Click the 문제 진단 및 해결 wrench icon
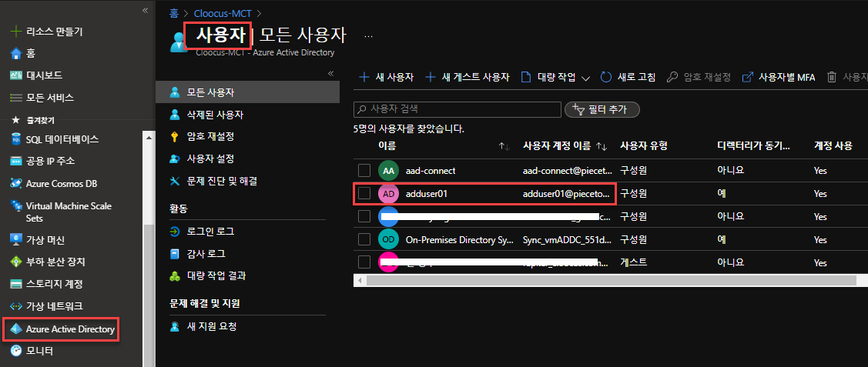 tap(176, 181)
